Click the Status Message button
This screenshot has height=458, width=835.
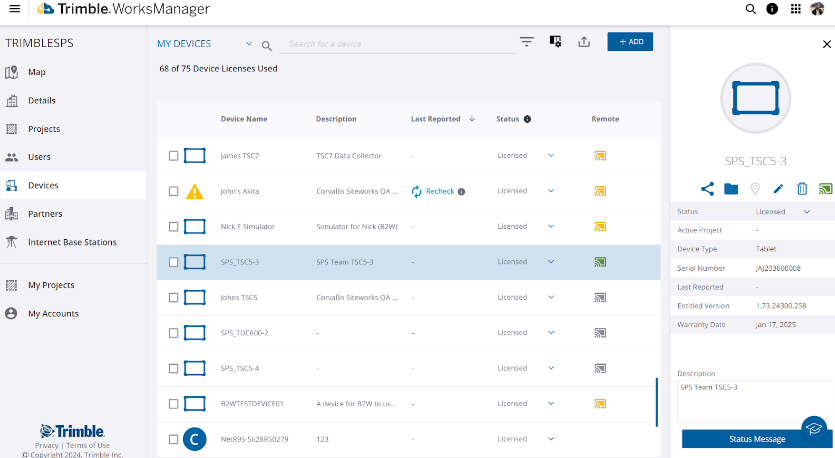pos(757,439)
